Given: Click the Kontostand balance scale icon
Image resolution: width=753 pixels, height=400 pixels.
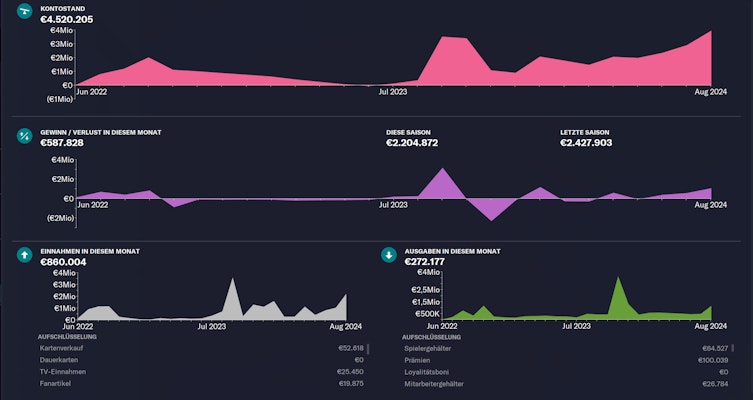Looking at the screenshot, I should click(x=24, y=13).
